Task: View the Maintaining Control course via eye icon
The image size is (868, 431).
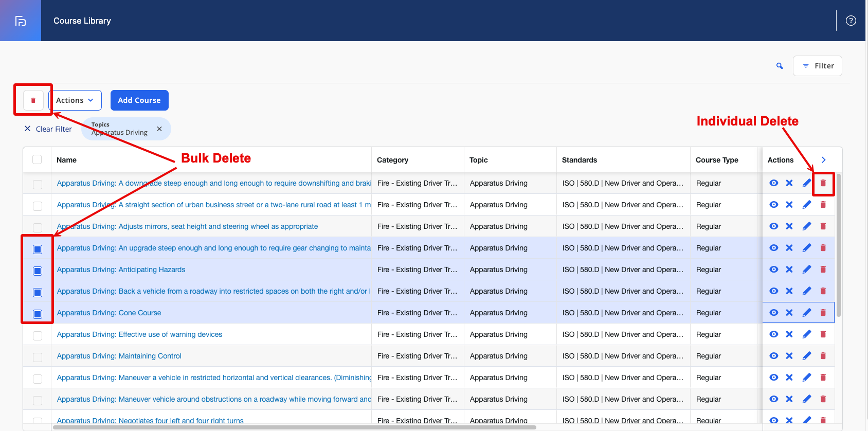Action: click(x=774, y=356)
